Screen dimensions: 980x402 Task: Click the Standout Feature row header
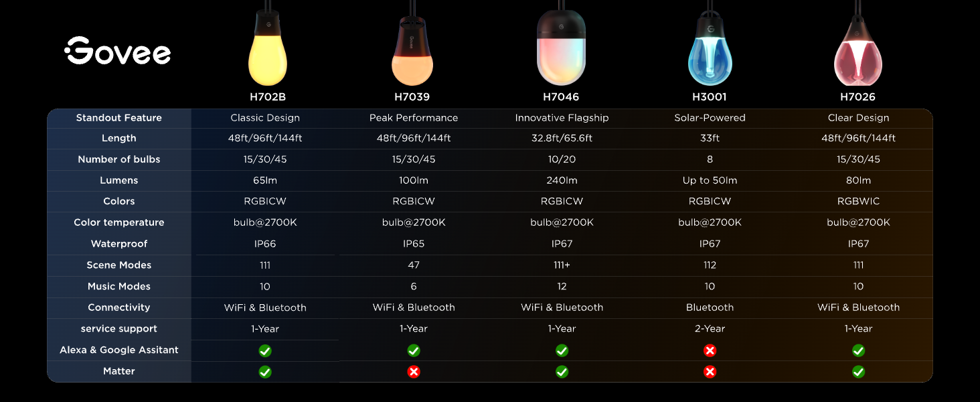pyautogui.click(x=119, y=118)
